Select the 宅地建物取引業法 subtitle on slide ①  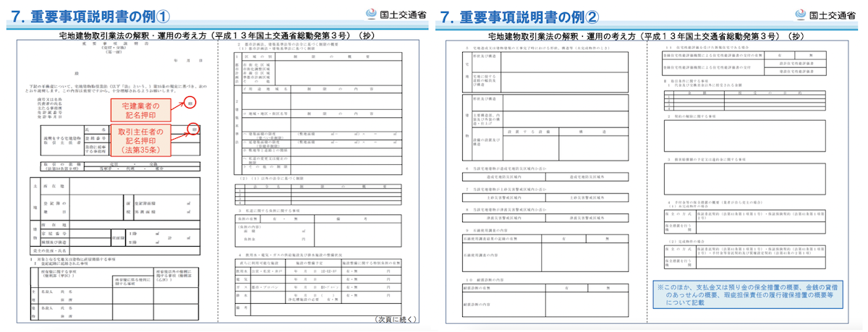click(x=216, y=35)
